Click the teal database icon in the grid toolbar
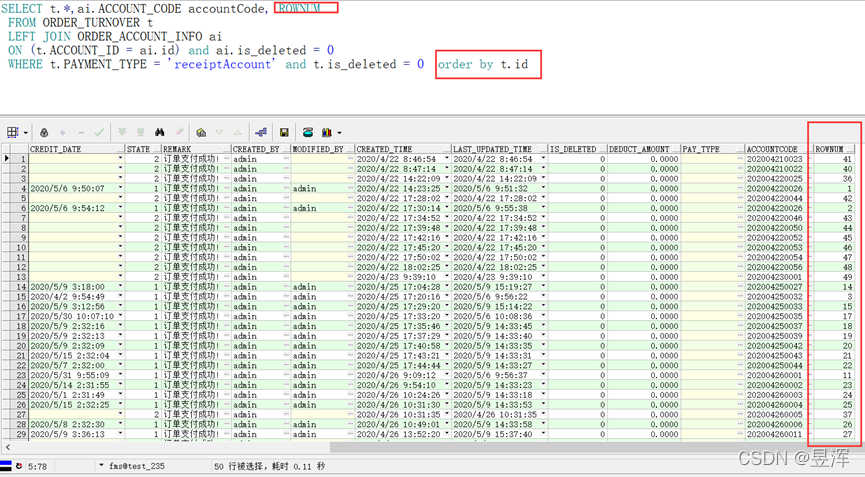The height and width of the screenshot is (477, 865). (308, 132)
